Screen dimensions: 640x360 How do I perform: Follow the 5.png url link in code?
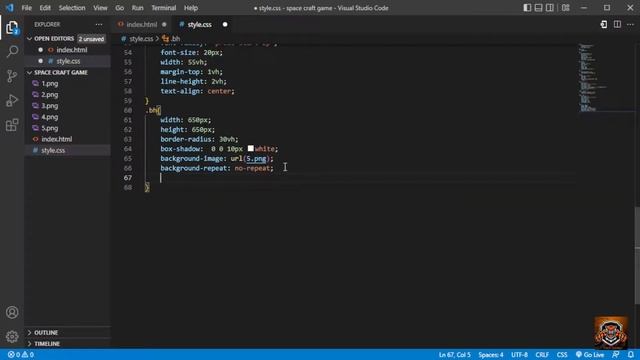(x=256, y=158)
